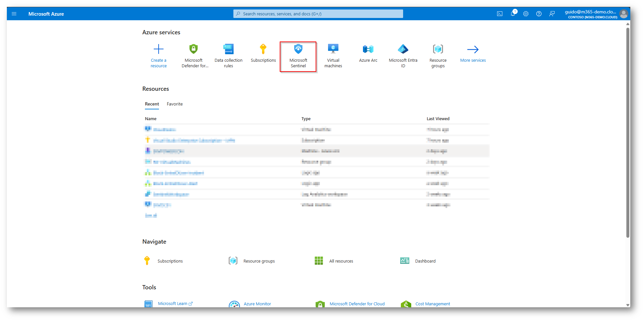Open the Cost Management link
644x321 pixels.
coord(432,304)
